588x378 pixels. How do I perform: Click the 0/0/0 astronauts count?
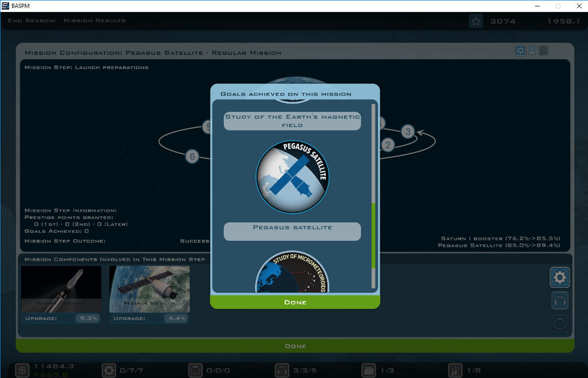click(x=218, y=371)
